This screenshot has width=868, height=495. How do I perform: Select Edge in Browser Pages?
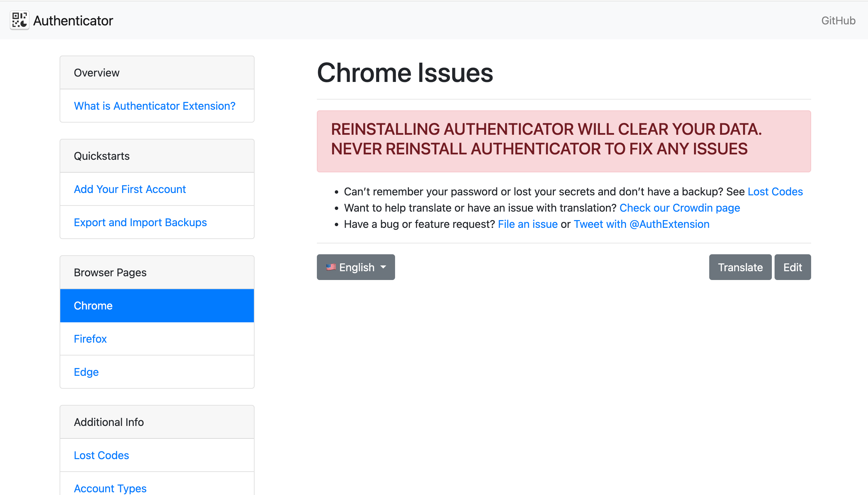point(86,372)
